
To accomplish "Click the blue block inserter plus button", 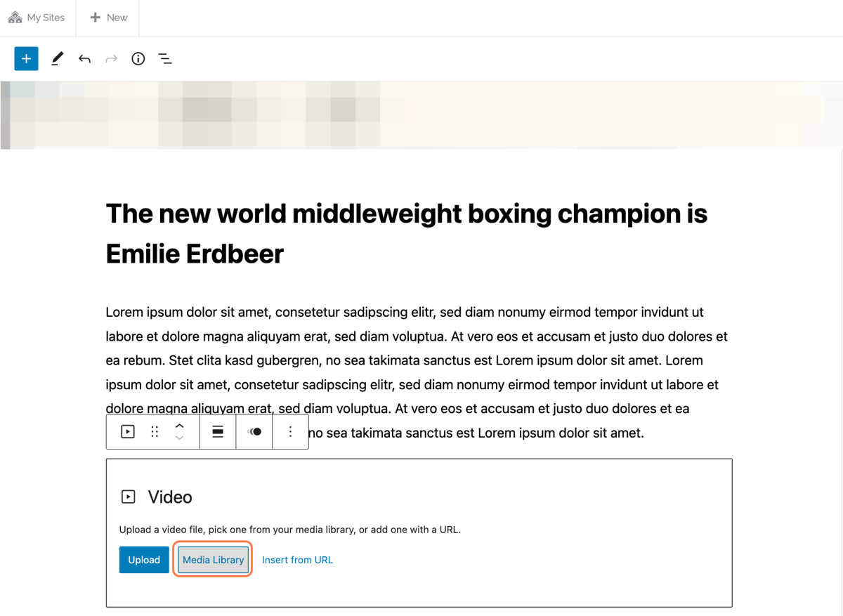I will (26, 59).
